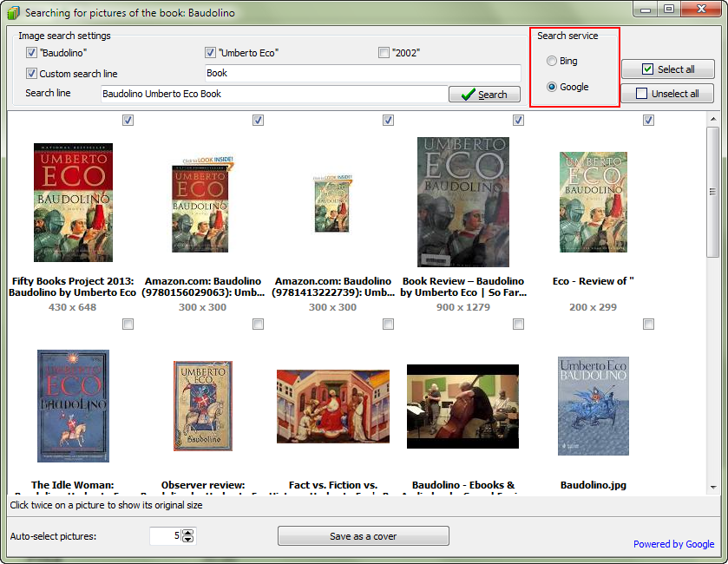Image resolution: width=728 pixels, height=564 pixels.
Task: Click the vertical scrollbar thumb in results
Action: [712, 192]
